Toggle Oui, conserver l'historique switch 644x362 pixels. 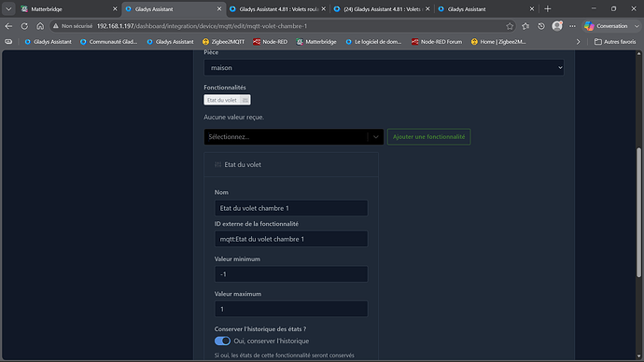[222, 341]
